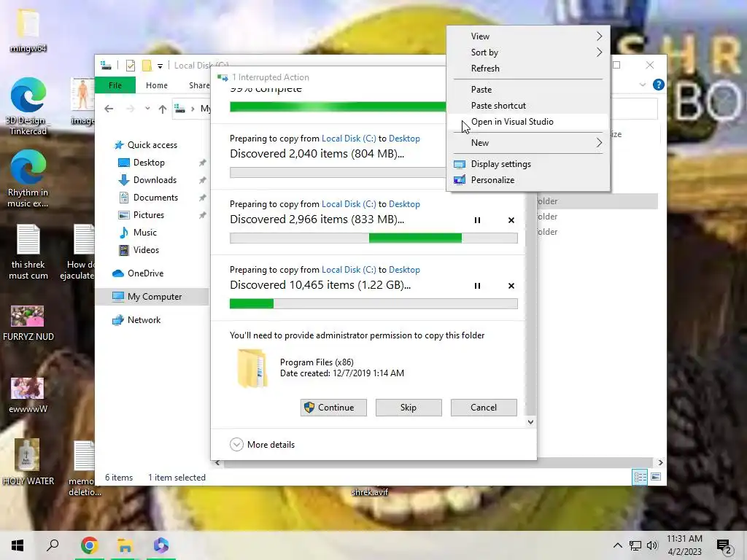The image size is (747, 560).
Task: Follow Desktop link in 2,966 items row
Action: click(404, 204)
